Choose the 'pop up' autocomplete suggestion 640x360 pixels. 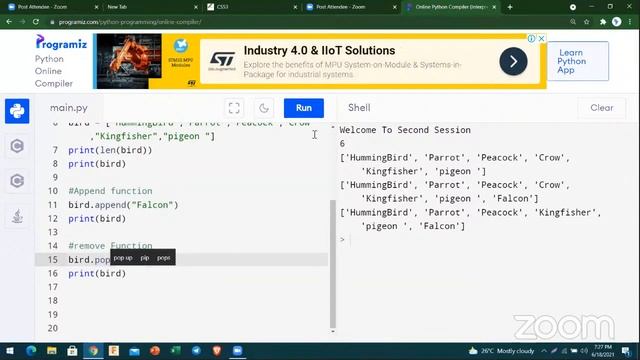[x=123, y=258]
